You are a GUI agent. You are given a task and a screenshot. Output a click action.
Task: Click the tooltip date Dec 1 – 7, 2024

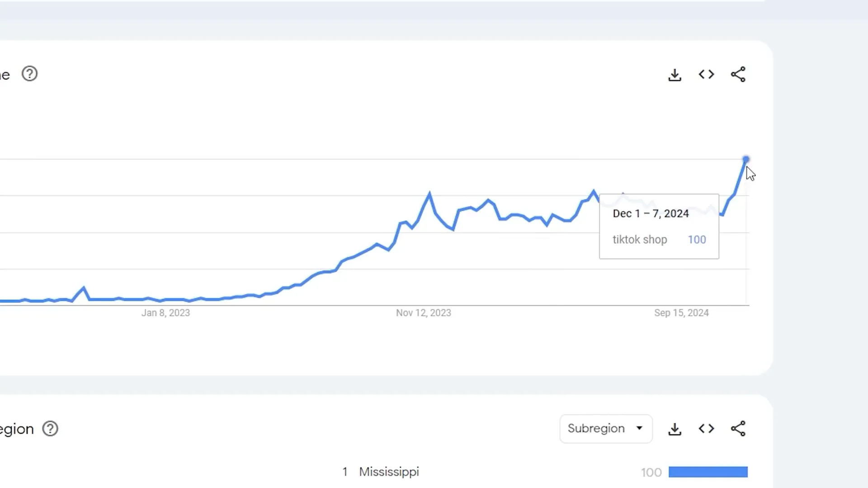tap(651, 213)
